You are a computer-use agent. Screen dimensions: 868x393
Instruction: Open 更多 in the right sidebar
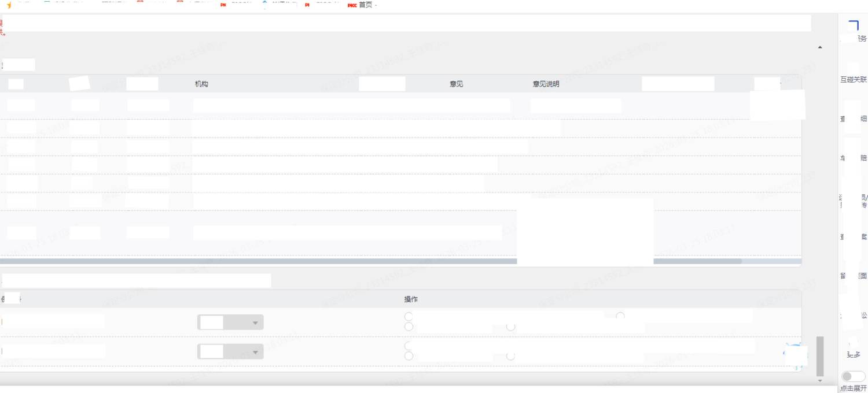tap(854, 354)
